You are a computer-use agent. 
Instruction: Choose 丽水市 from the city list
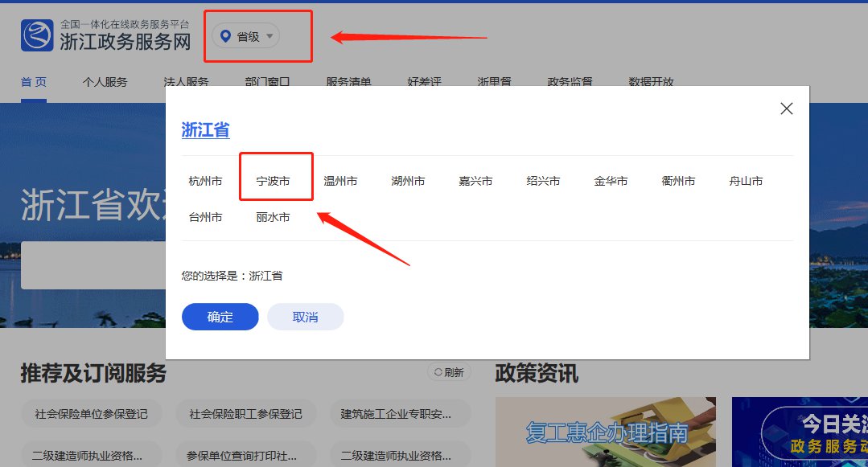click(273, 217)
